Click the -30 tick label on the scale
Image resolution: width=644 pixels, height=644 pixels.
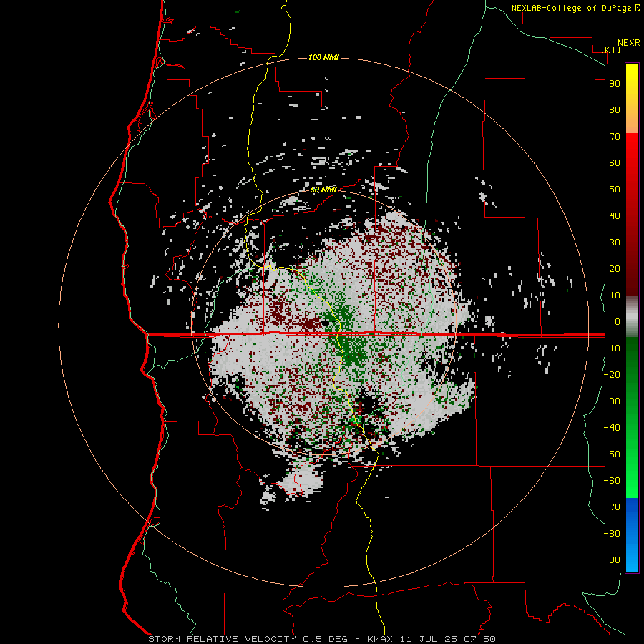coord(612,401)
